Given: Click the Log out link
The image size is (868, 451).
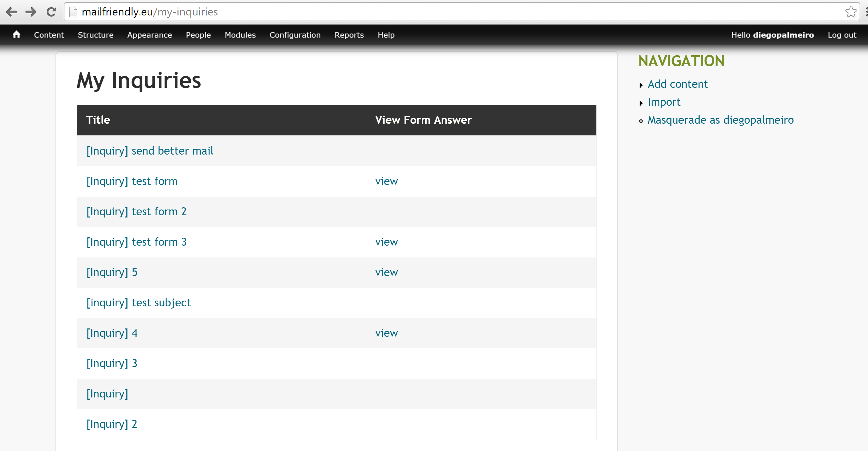Looking at the screenshot, I should point(842,35).
